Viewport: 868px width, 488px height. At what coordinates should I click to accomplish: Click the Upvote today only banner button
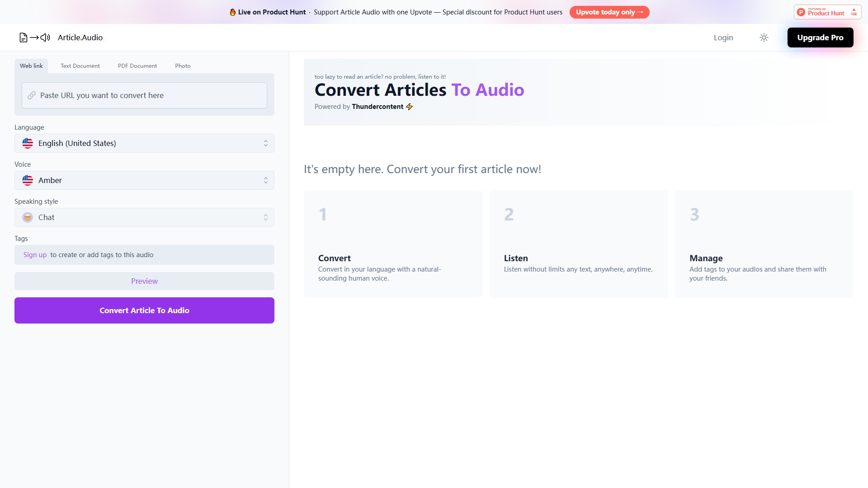(x=609, y=12)
